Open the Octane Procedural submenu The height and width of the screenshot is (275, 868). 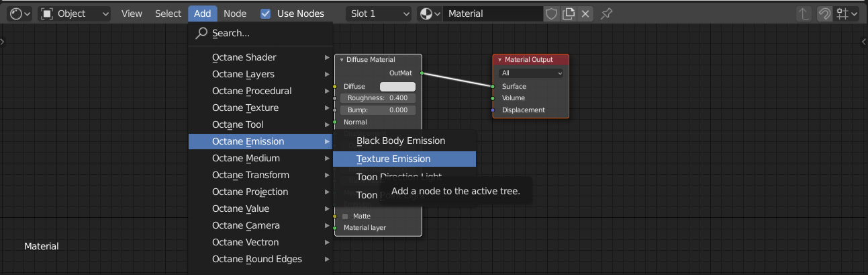pos(260,91)
